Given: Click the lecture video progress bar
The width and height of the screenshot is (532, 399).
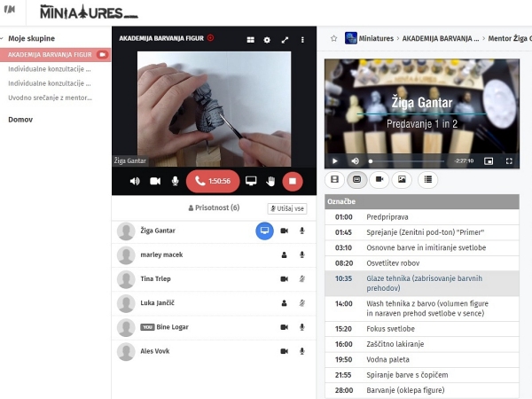Looking at the screenshot, I should pyautogui.click(x=408, y=161).
